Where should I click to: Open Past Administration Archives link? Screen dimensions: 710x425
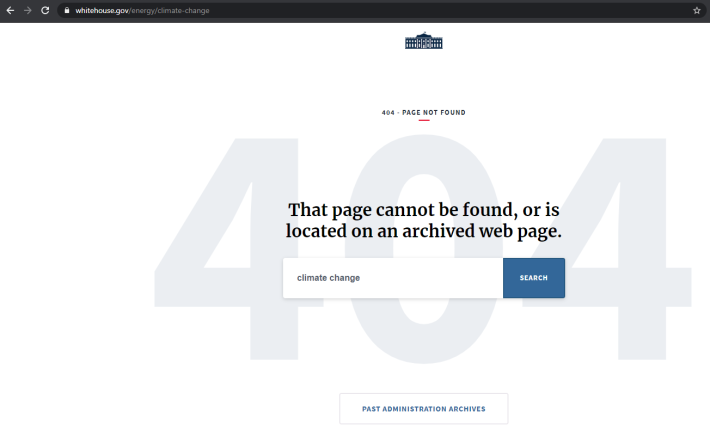(x=423, y=409)
